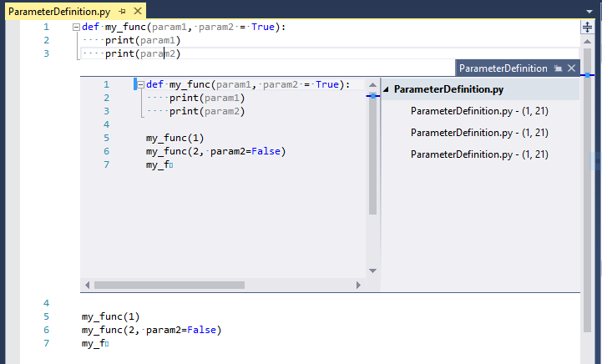The width and height of the screenshot is (602, 364).
Task: Click the peek window scroll right arrow
Action: (358, 285)
